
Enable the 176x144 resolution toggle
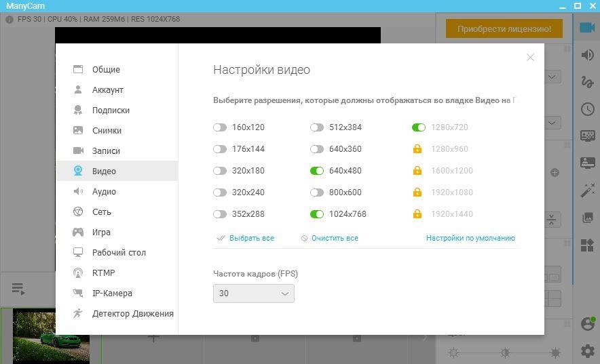click(x=220, y=149)
